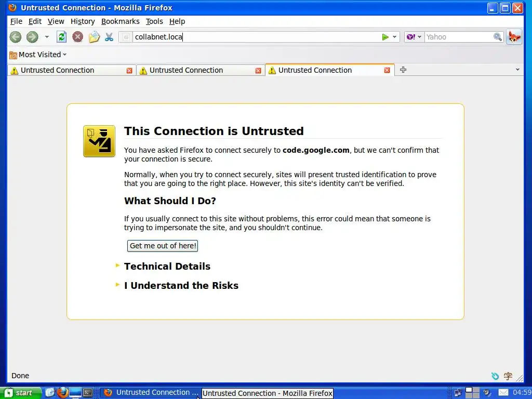
Task: Click the This Connection is Untrusted heading
Action: tap(214, 131)
